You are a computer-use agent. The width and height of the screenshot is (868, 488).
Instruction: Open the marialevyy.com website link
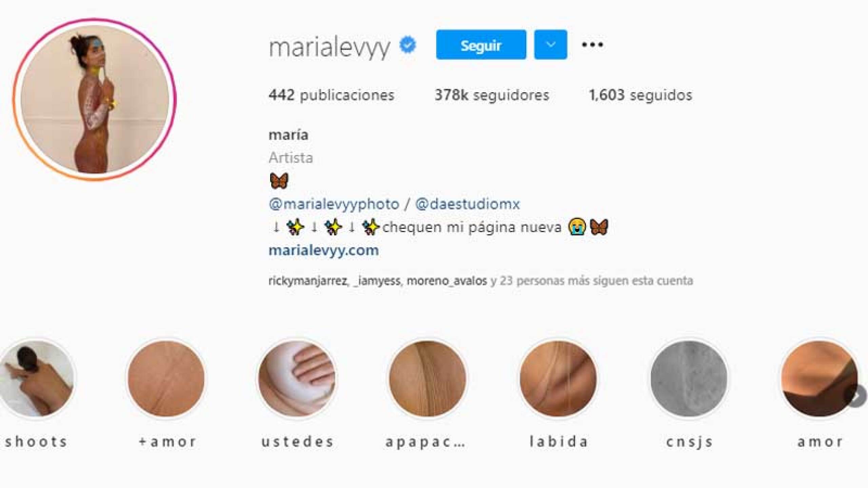[323, 250]
